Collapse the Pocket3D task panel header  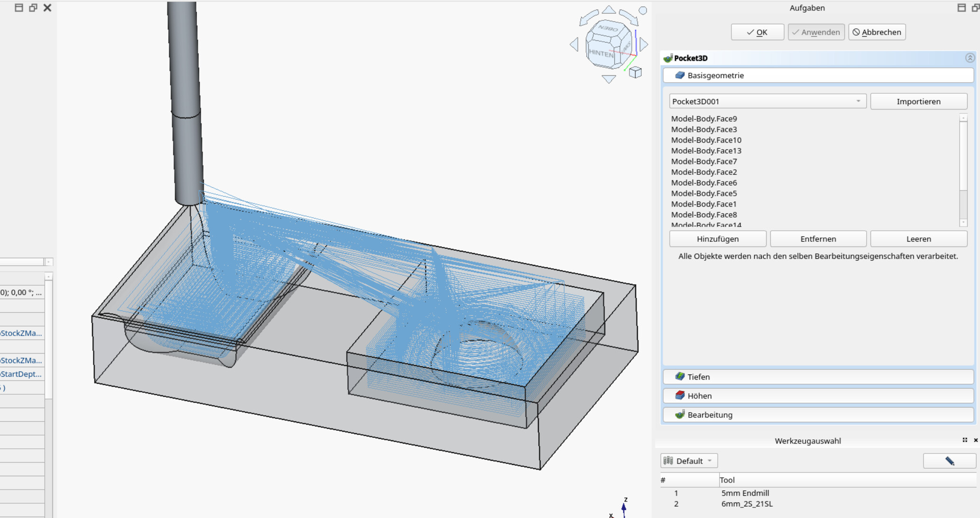pos(970,58)
